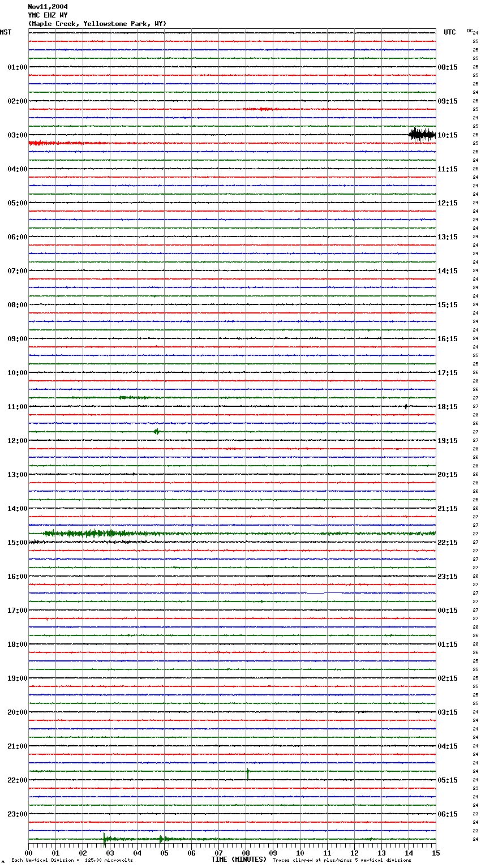The height and width of the screenshot is (868, 481).
Task: Select the 08:00 MST row label
Action: coord(18,305)
